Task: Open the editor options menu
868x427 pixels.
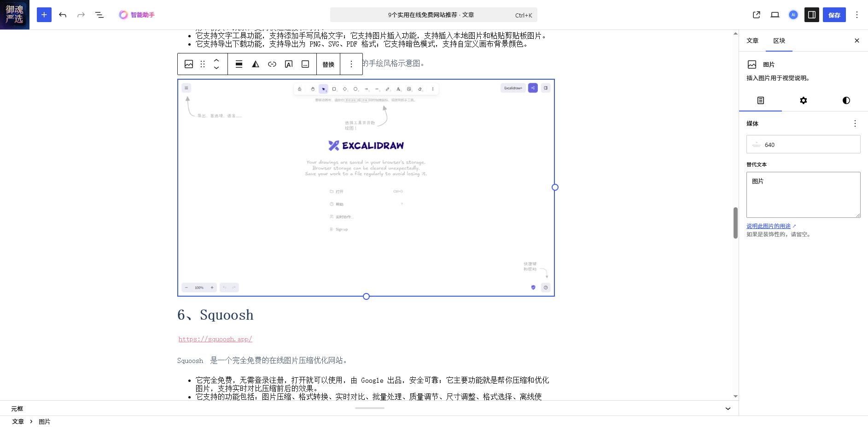Action: pyautogui.click(x=857, y=15)
